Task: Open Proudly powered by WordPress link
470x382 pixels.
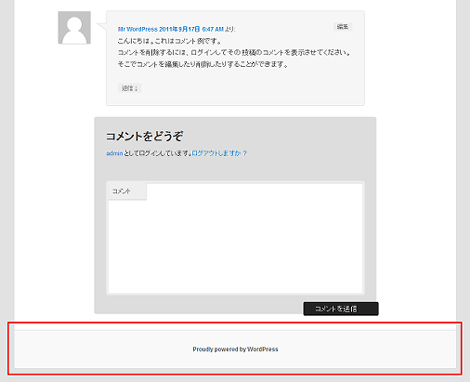Action: coord(235,349)
